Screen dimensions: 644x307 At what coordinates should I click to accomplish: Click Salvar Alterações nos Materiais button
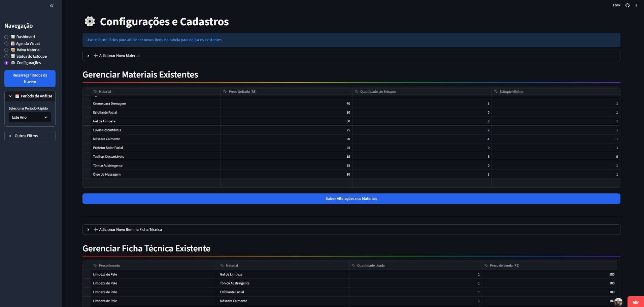click(351, 198)
